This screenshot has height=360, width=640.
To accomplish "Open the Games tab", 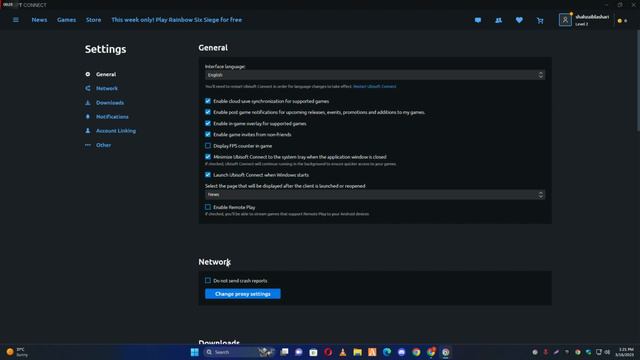I will 67,20.
